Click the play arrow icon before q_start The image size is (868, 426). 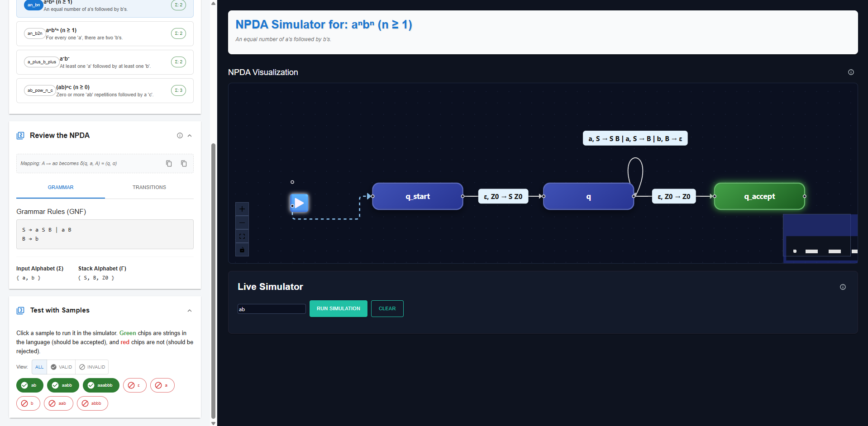(299, 203)
